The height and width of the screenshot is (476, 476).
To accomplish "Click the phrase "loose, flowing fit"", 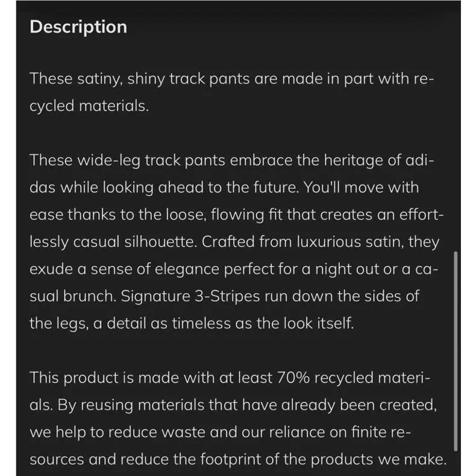I will 224,215.
